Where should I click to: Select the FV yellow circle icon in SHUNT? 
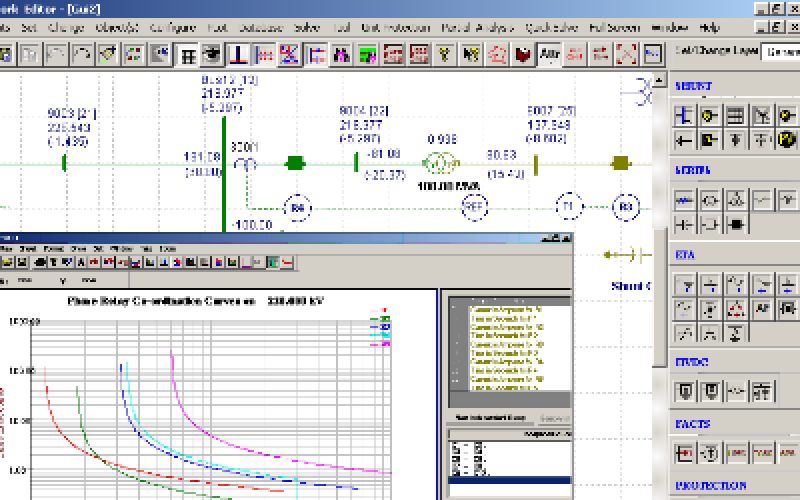tap(787, 139)
